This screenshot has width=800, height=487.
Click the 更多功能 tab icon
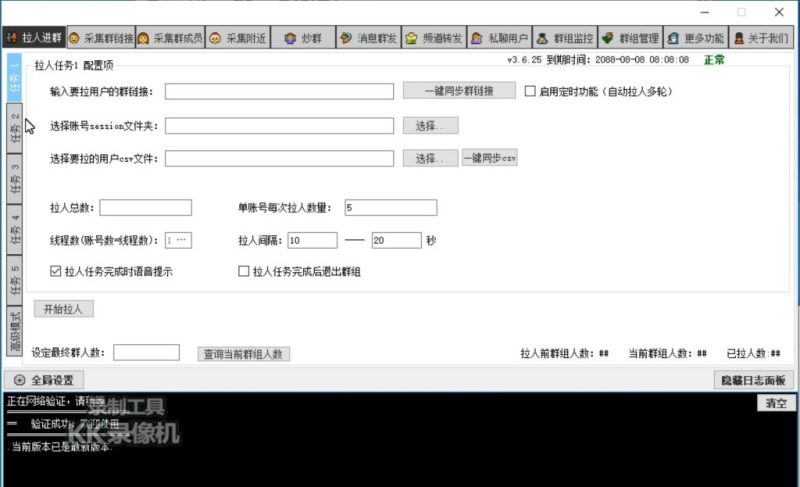tap(673, 38)
